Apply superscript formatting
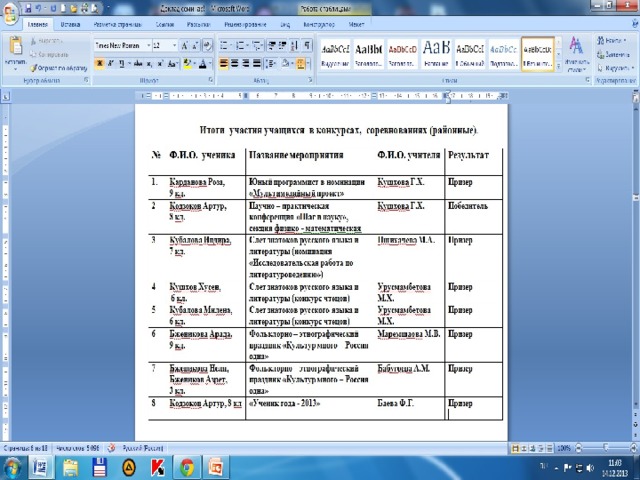This screenshot has width=640, height=480. (x=160, y=63)
